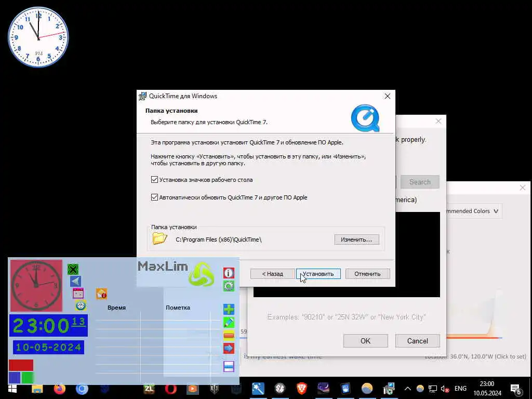The width and height of the screenshot is (532, 399).
Task: Open the orange envelope notification icon
Action: point(101,294)
